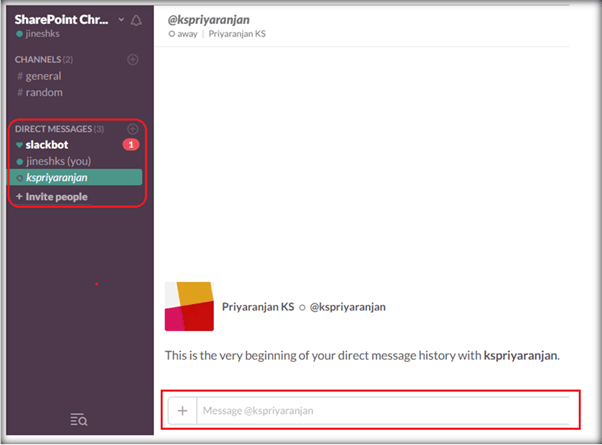Click the CHANNELS (2) header
The height and width of the screenshot is (445, 602).
tap(44, 60)
